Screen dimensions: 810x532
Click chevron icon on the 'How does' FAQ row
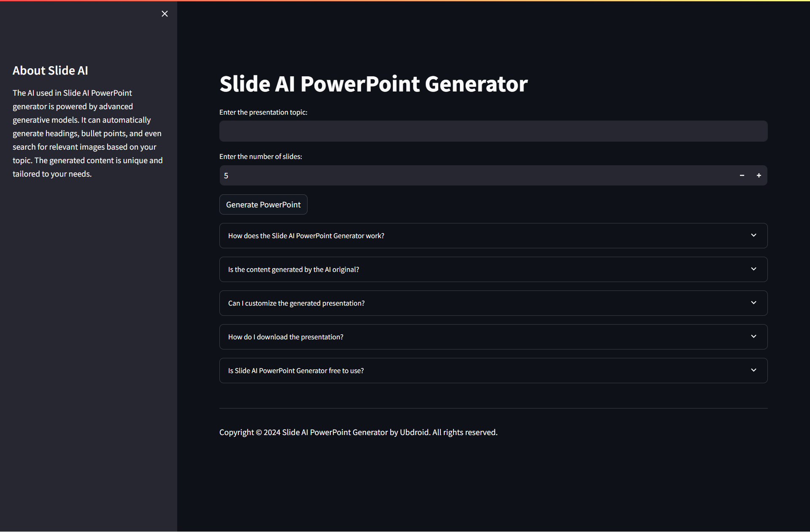[753, 235]
